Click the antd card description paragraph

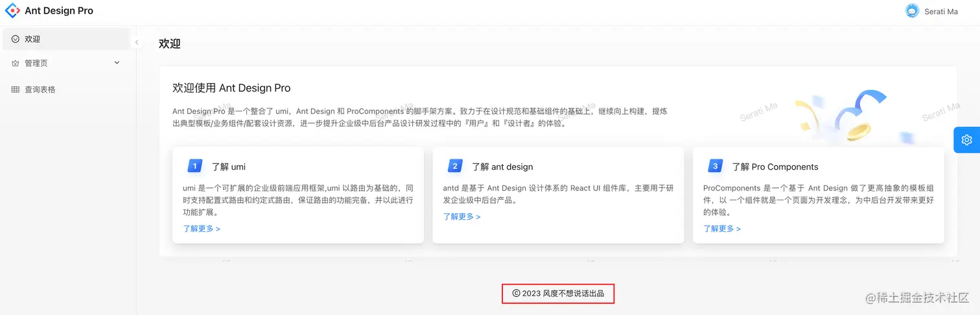click(x=559, y=194)
